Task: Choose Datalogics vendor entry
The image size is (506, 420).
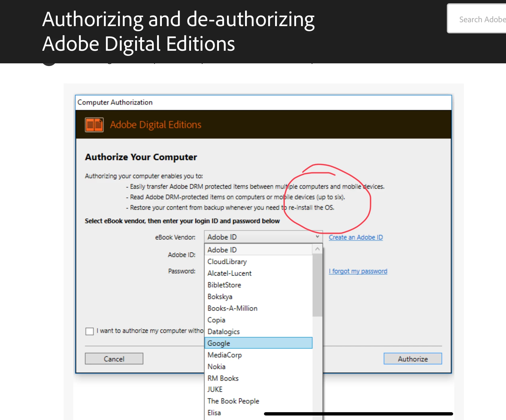Action: pos(259,332)
